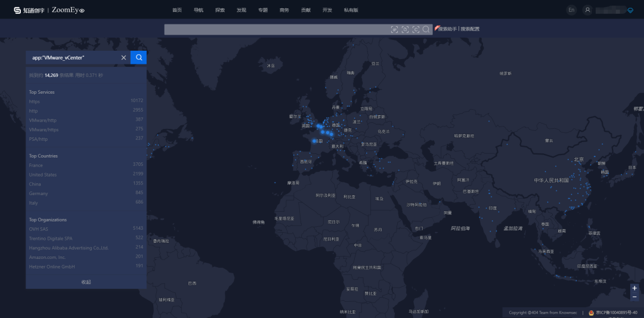Screen dimensions: 644x318
Task: Collapse the results panel with 收起
Action: coord(86,282)
